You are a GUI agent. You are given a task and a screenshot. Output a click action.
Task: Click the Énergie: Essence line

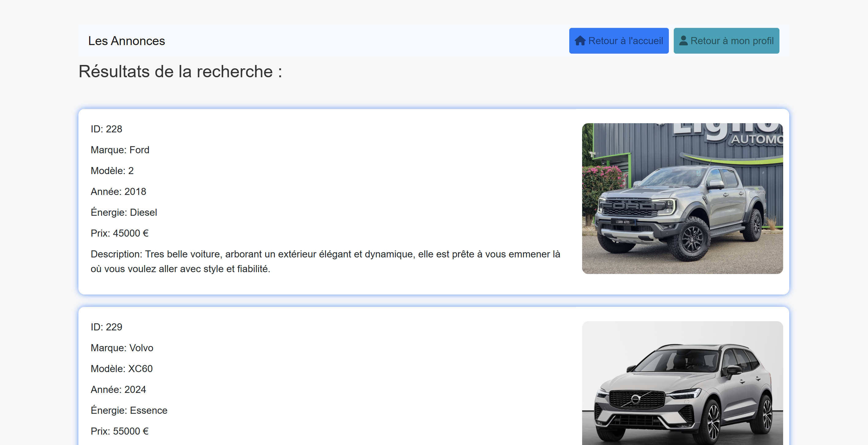click(129, 410)
